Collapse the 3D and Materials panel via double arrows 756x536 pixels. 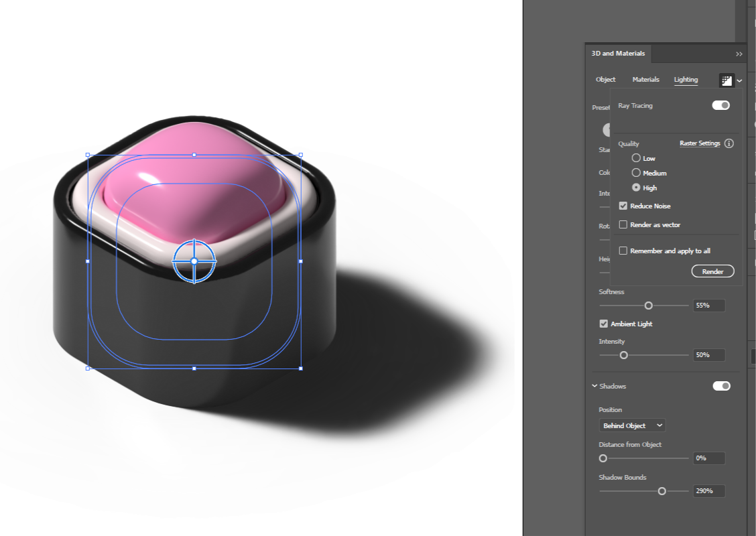click(739, 54)
